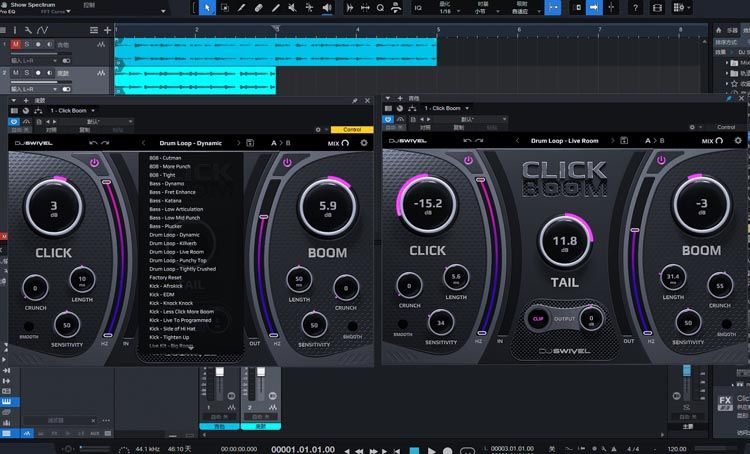This screenshot has width=750, height=454.
Task: Choose Kick - EDM preset
Action: [162, 294]
